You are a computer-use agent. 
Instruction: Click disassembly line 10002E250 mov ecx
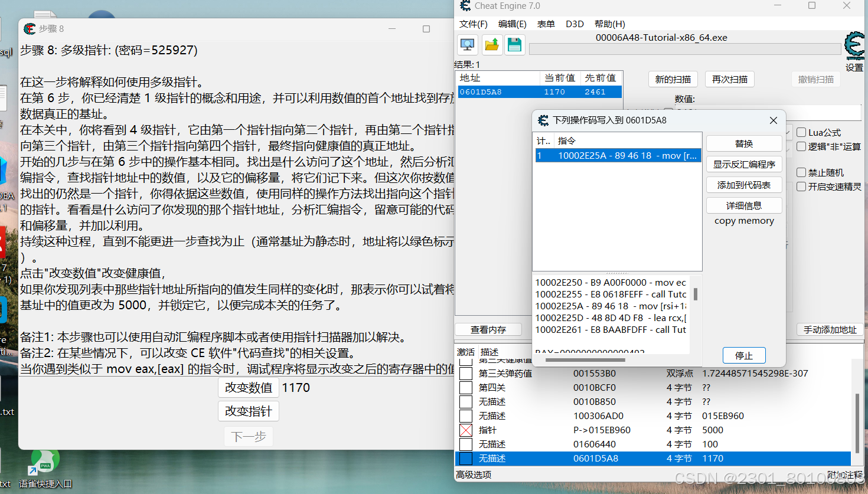611,283
